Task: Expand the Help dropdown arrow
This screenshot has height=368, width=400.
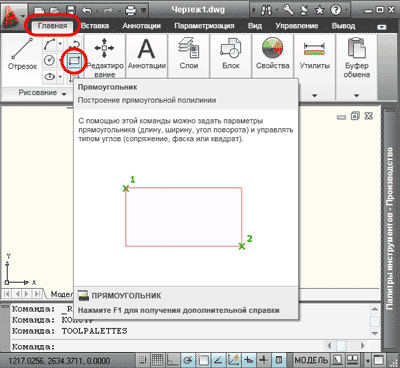Action: 346,11
